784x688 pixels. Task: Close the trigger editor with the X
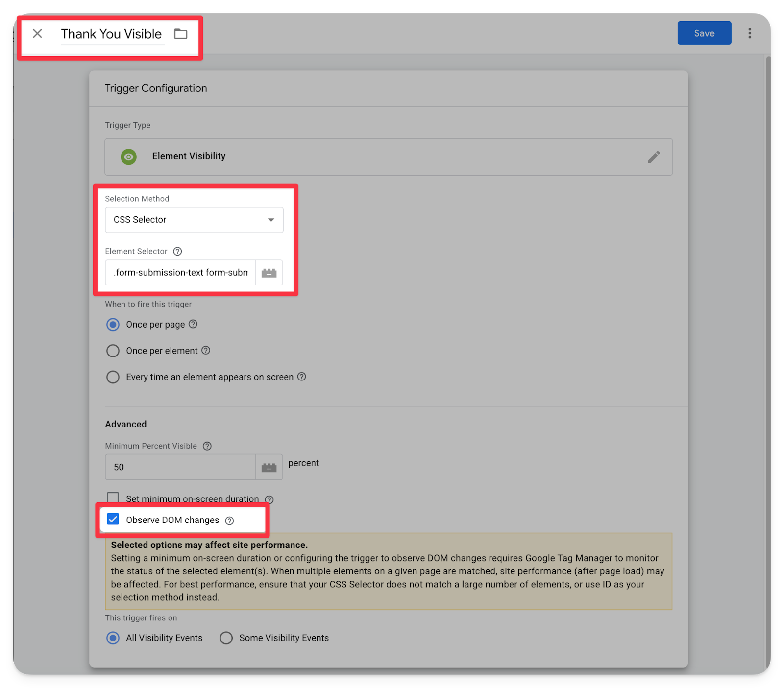(37, 34)
